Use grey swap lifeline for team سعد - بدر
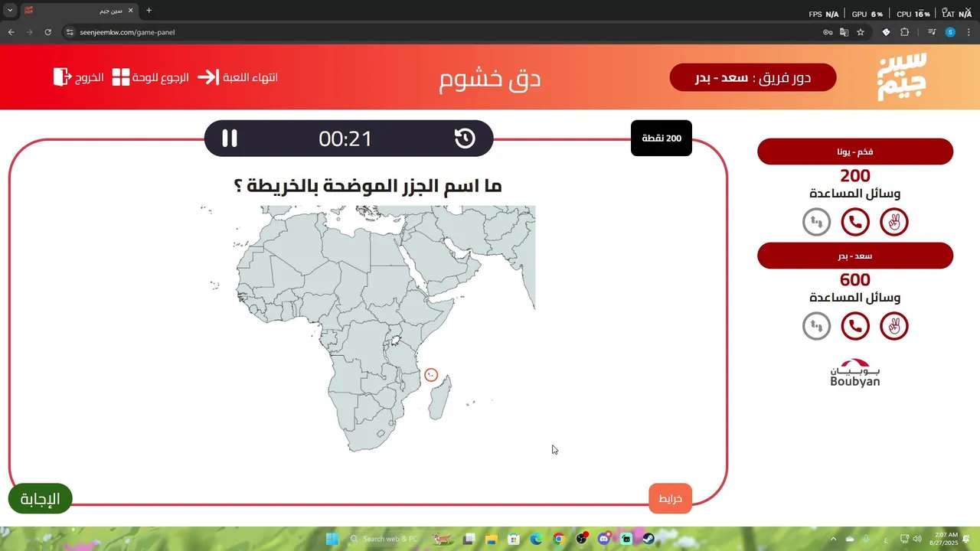Image resolution: width=980 pixels, height=551 pixels. tap(816, 326)
